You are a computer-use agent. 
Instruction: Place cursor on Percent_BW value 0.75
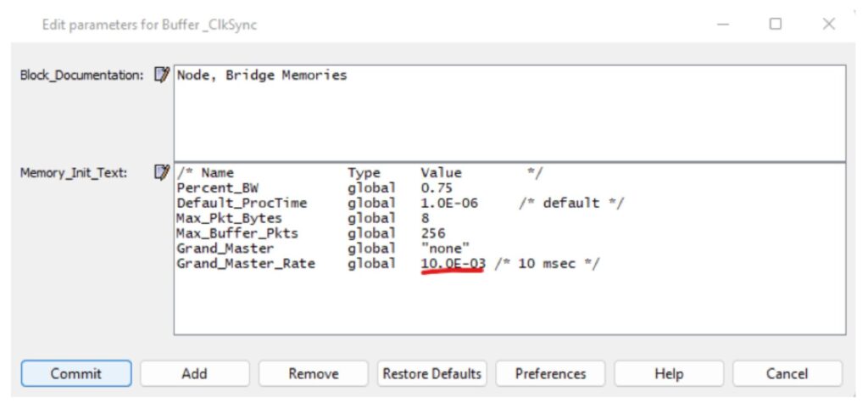437,187
